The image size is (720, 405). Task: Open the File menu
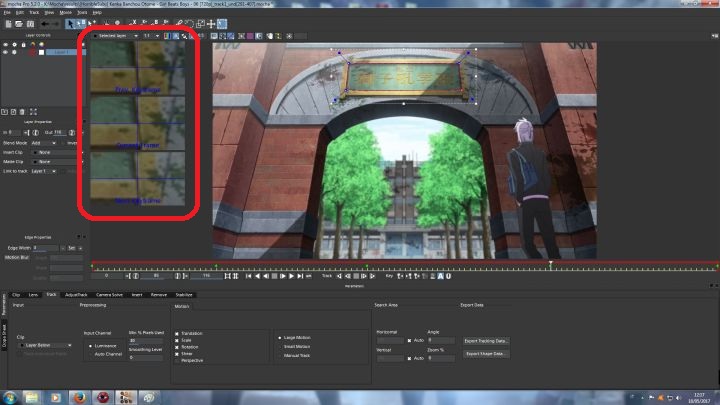click(x=7, y=12)
